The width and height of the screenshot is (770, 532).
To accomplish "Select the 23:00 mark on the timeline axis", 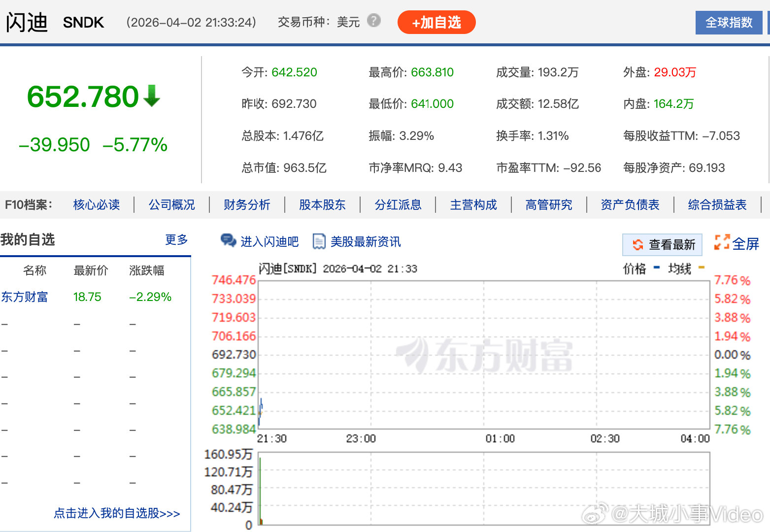I will click(x=361, y=438).
